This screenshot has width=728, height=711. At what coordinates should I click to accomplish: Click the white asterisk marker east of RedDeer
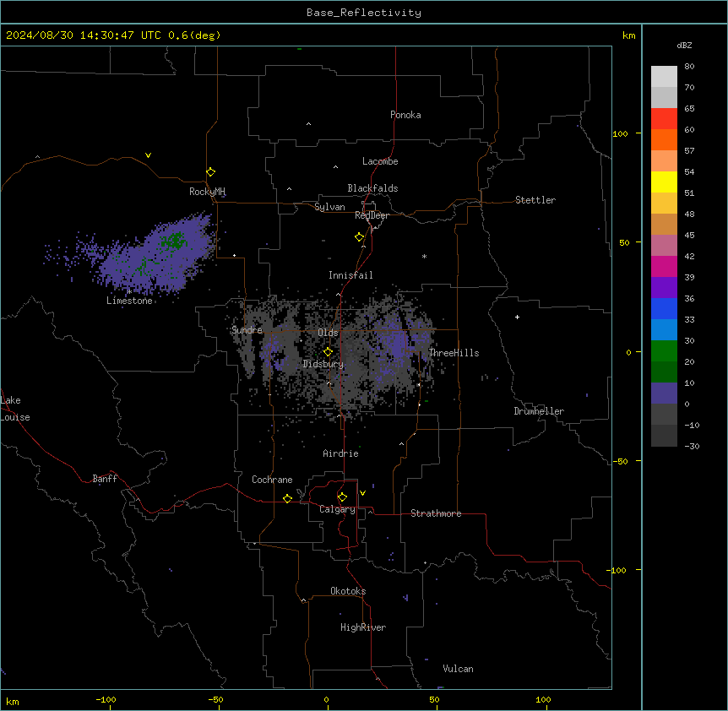click(424, 256)
